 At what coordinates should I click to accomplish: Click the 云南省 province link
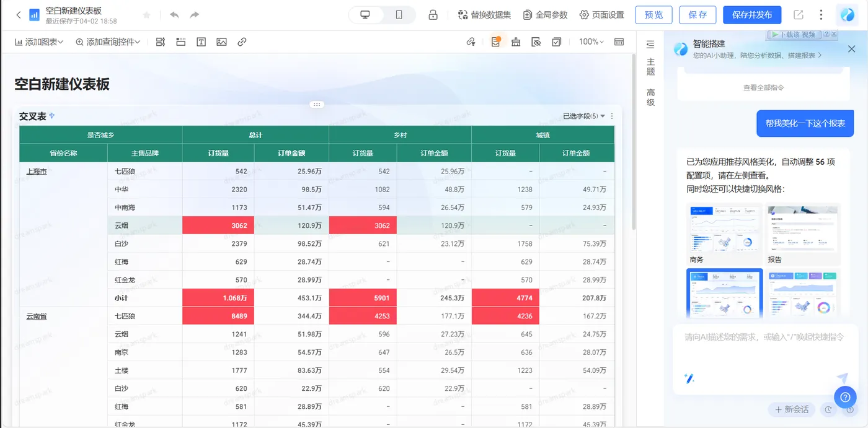37,316
